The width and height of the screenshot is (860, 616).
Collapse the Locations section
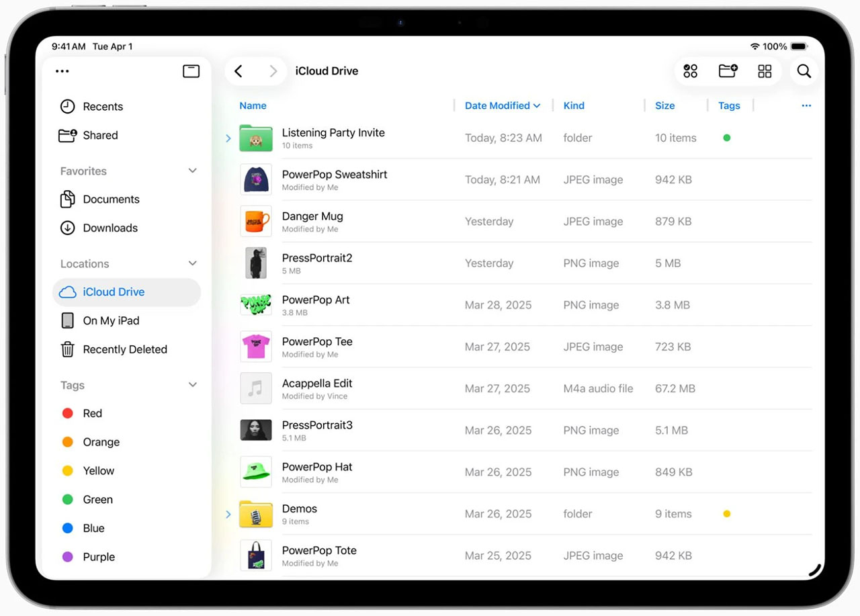[192, 263]
